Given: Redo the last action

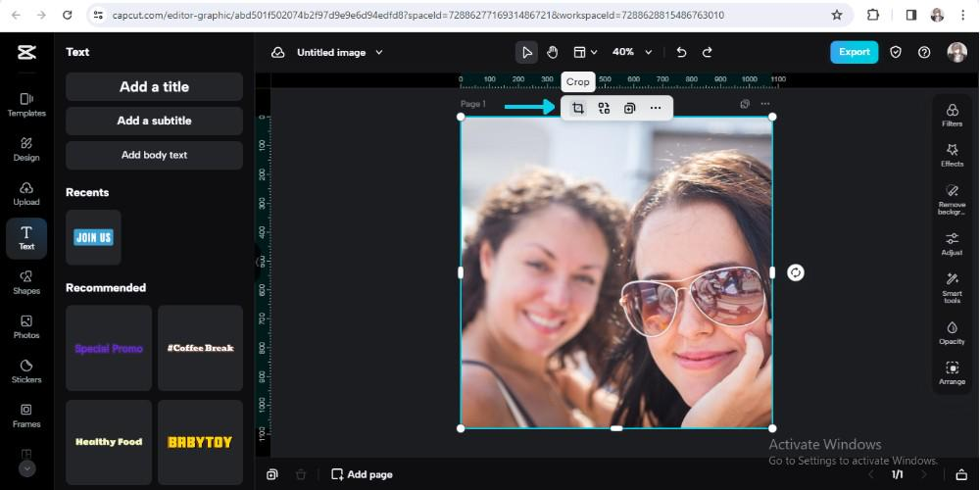Looking at the screenshot, I should click(x=707, y=53).
